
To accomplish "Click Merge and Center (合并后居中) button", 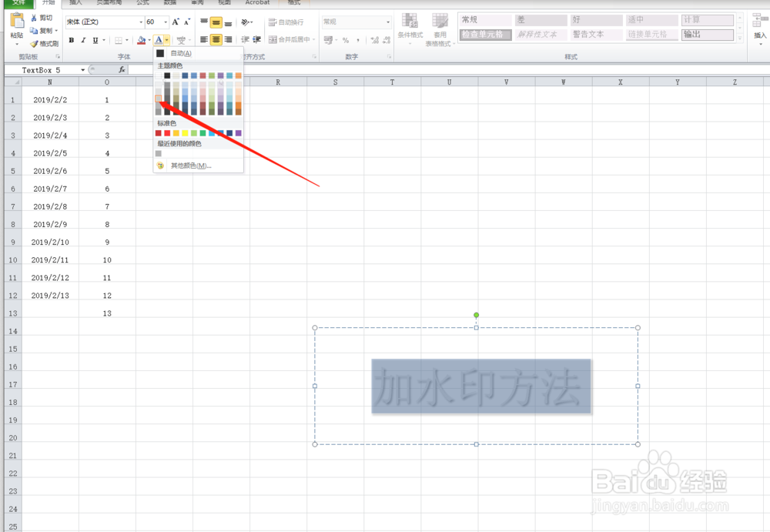I will (x=290, y=40).
